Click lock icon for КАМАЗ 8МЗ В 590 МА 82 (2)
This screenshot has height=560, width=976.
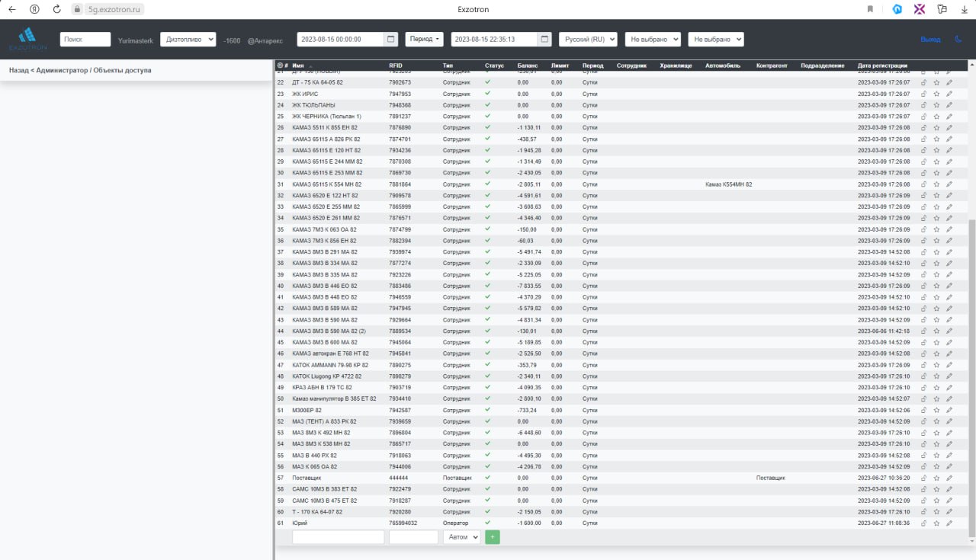coord(923,331)
